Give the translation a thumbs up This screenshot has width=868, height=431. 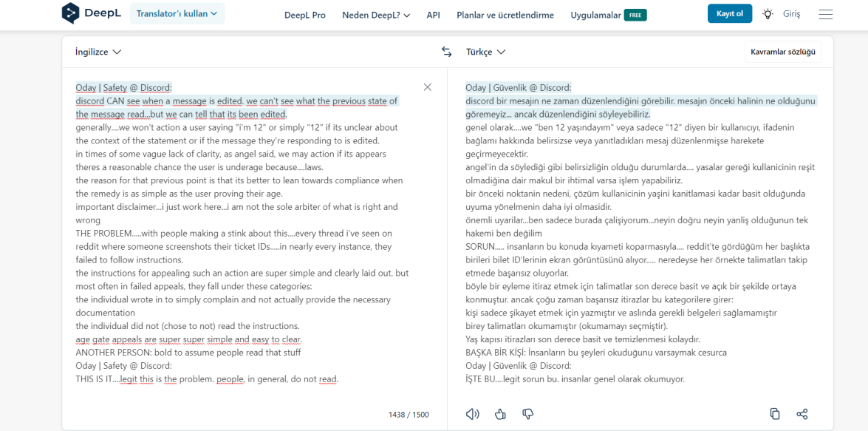500,414
